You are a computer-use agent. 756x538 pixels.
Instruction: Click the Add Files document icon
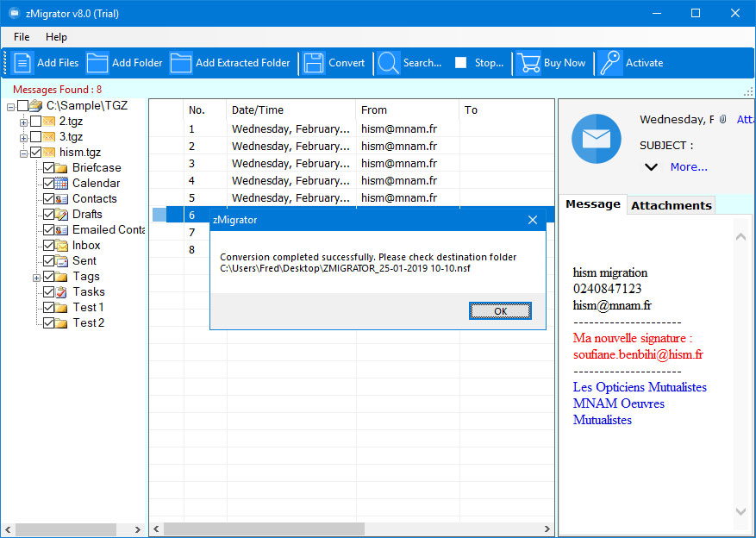click(x=22, y=63)
